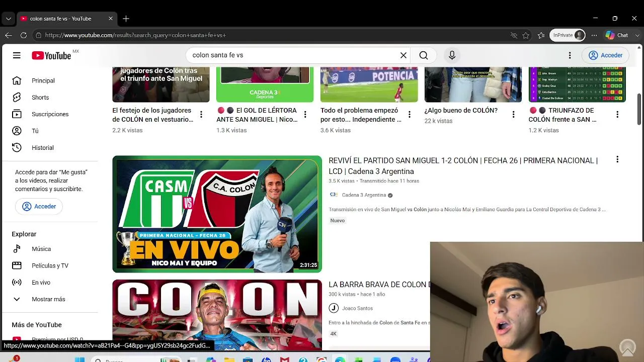Click the En vivo broadcast icon

17,283
